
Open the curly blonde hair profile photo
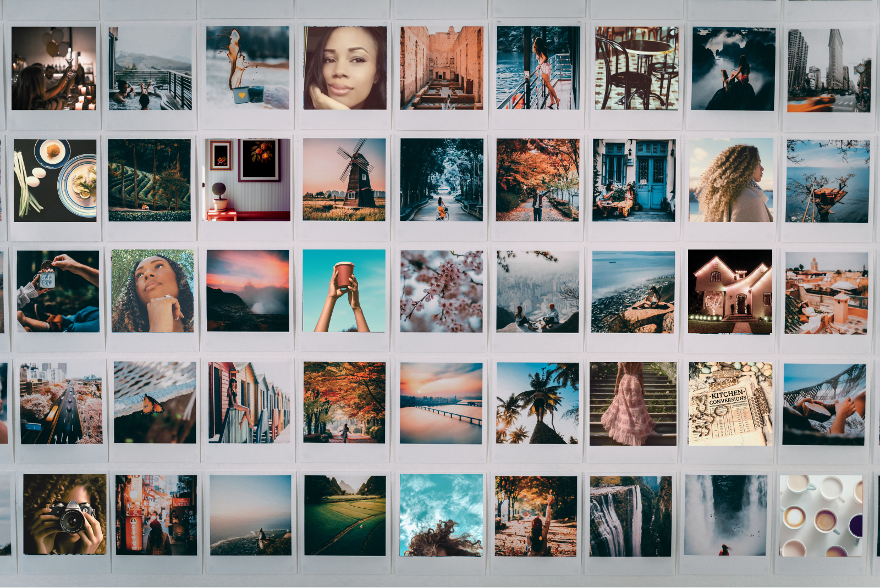pos(731,180)
